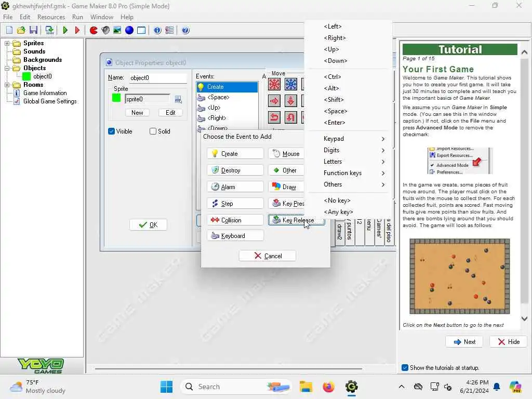Open File Explorer from the taskbar
The image size is (532, 399).
click(305, 387)
